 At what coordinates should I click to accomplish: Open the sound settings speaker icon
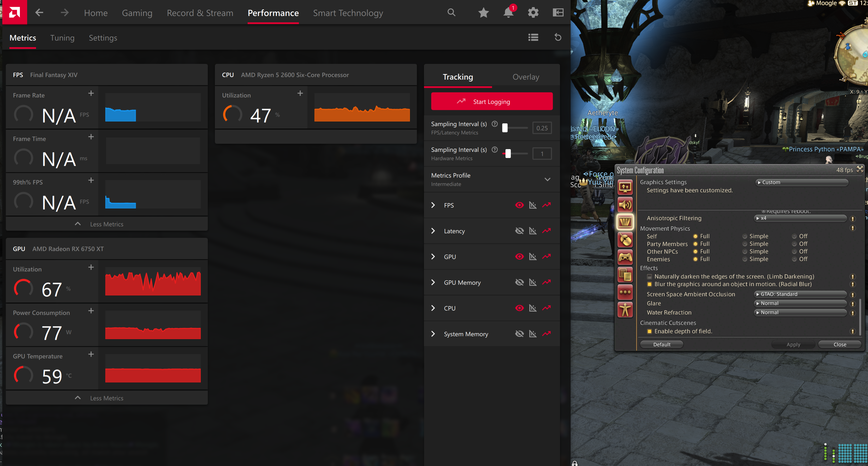(x=625, y=205)
